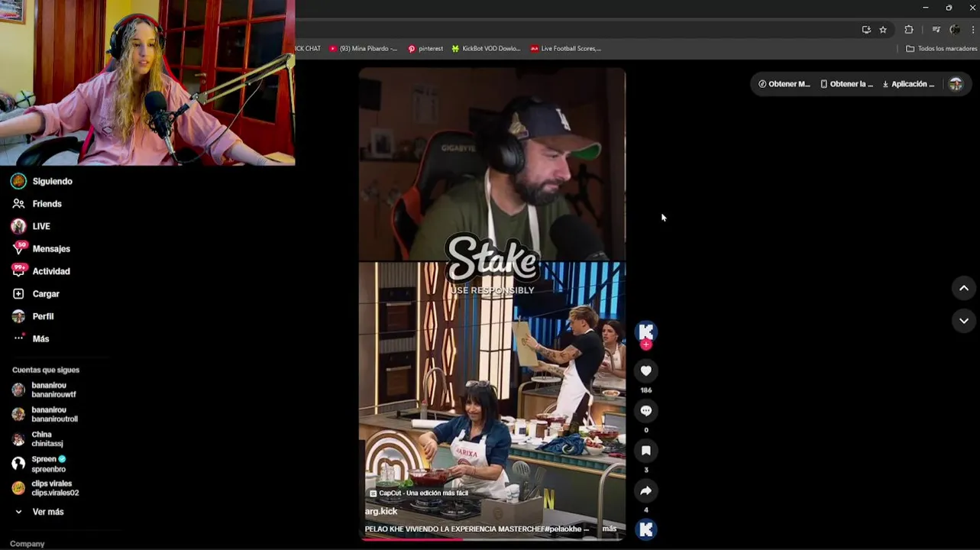Open the Chrome three-dot menu
The image size is (980, 550).
[973, 30]
